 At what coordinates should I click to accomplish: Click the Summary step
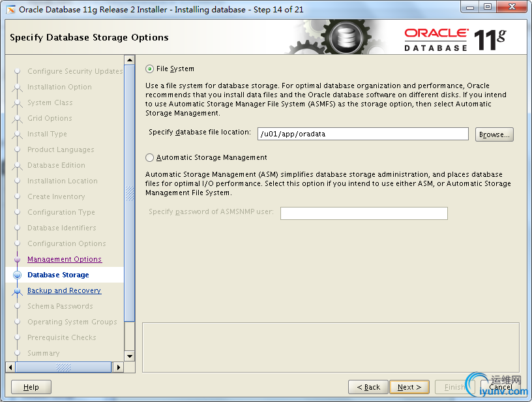(x=44, y=353)
